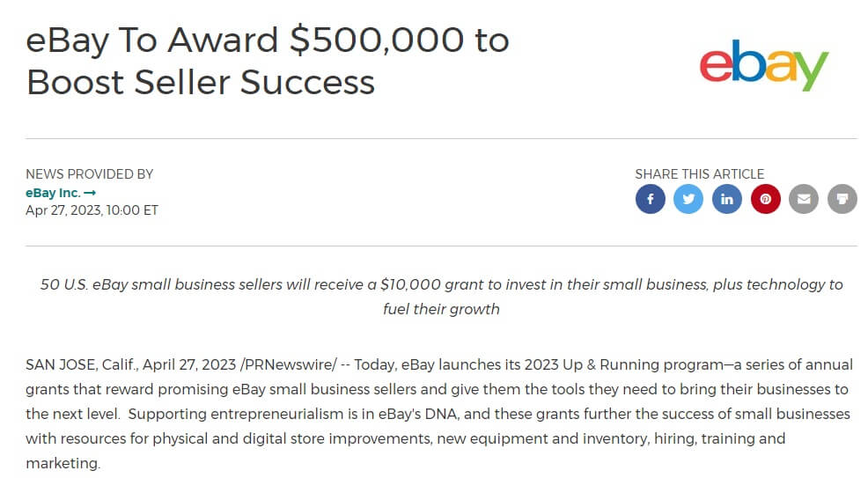868x478 pixels.
Task: Click the arrow beside eBay Inc.
Action: 90,193
